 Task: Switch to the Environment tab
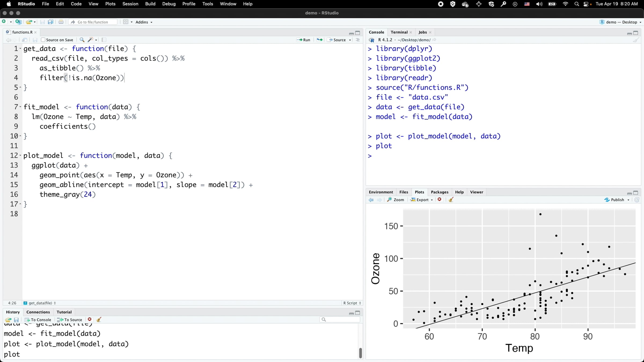[x=381, y=192]
